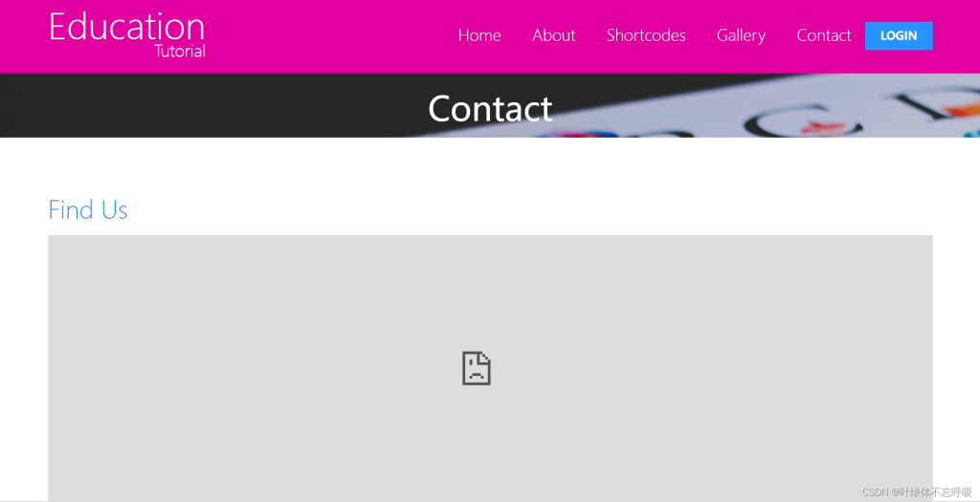Viewport: 980px width, 502px height.
Task: Click the Find Us heading
Action: point(88,209)
